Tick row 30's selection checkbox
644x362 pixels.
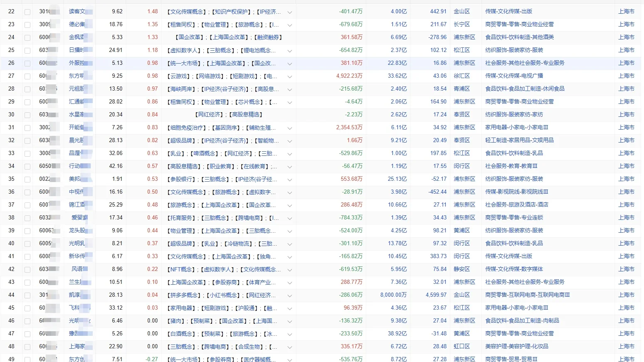pyautogui.click(x=27, y=115)
